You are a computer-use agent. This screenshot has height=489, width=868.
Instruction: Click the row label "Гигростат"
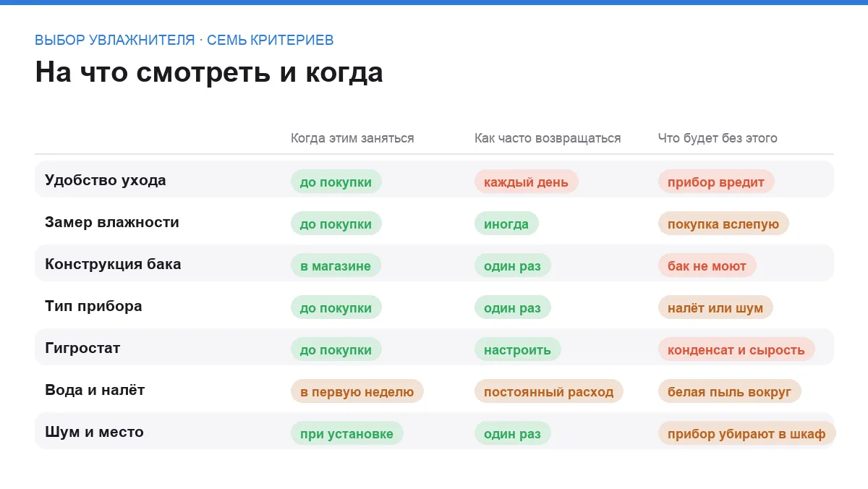point(82,348)
